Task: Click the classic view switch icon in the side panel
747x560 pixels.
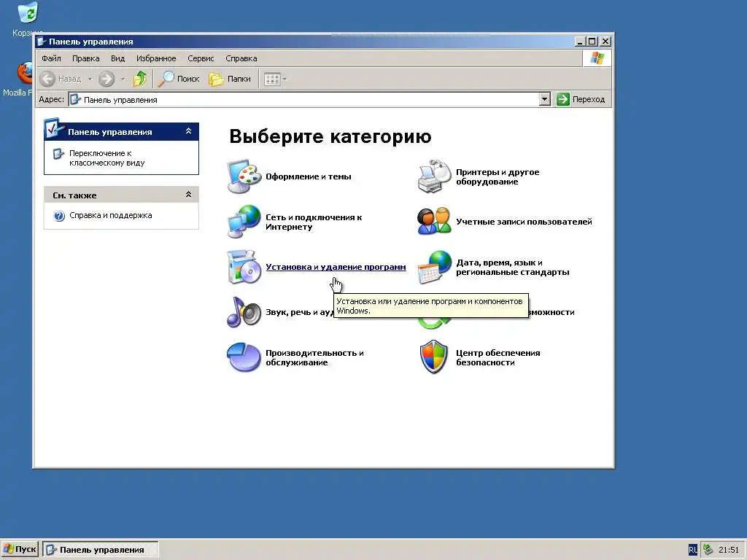Action: 58,154
